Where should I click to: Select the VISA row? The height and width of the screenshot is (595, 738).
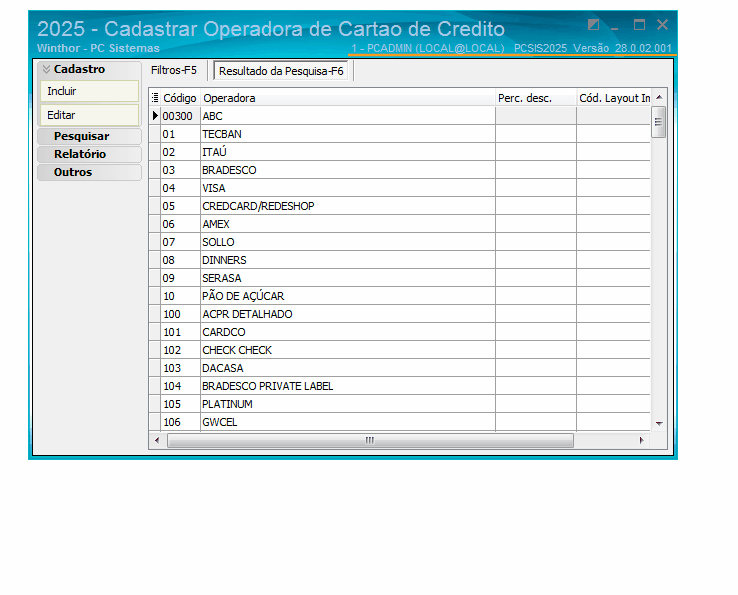400,188
